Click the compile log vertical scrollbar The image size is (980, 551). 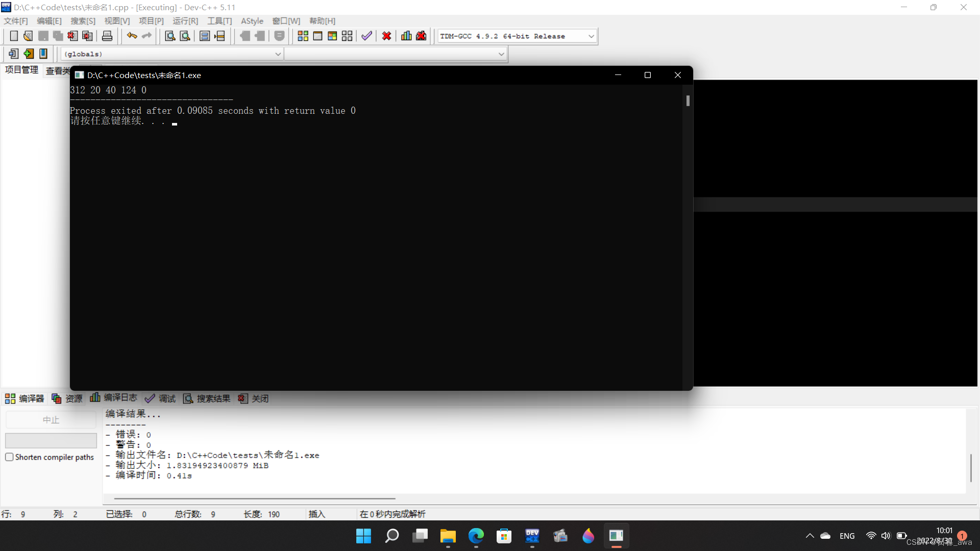[x=971, y=468]
